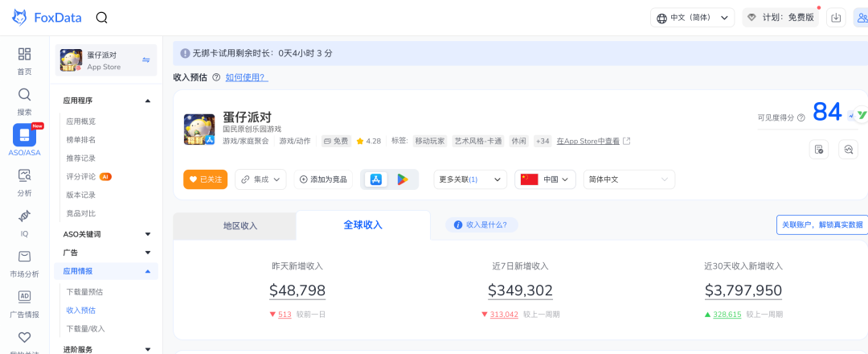Click info icon in trial notice banner

[185, 54]
